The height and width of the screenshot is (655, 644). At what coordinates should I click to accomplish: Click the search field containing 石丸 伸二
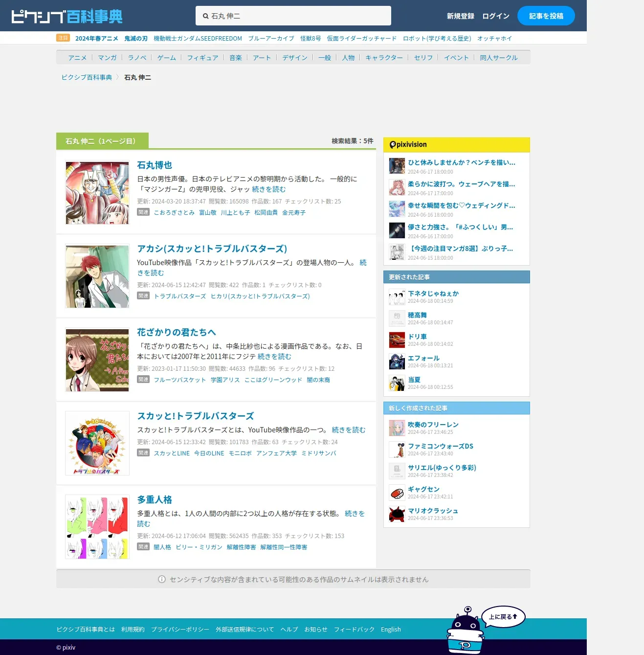tap(293, 16)
